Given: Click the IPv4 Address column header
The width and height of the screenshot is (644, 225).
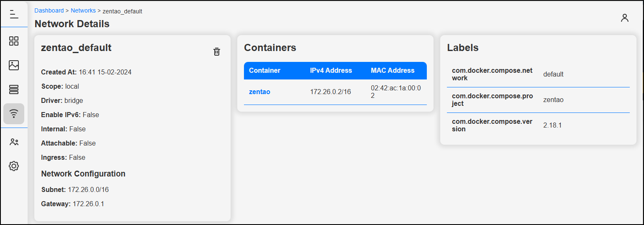Looking at the screenshot, I should pyautogui.click(x=331, y=71).
